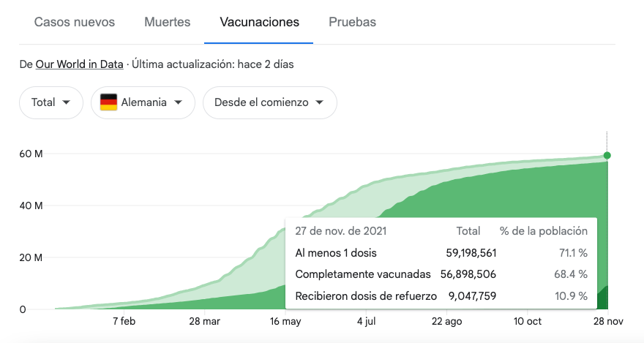Open the Pruebas tab

click(x=352, y=22)
